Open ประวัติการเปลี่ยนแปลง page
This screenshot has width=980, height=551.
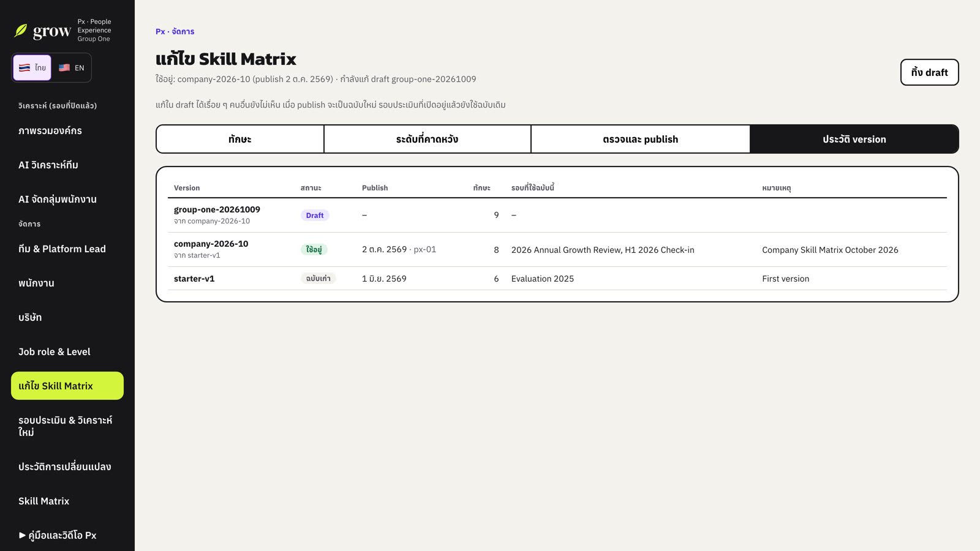pos(67,467)
